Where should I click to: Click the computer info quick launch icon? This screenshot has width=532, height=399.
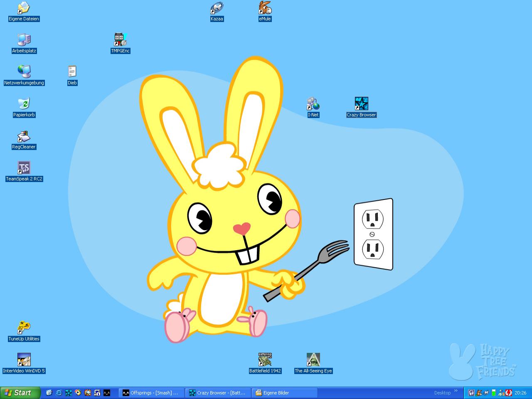(97, 393)
